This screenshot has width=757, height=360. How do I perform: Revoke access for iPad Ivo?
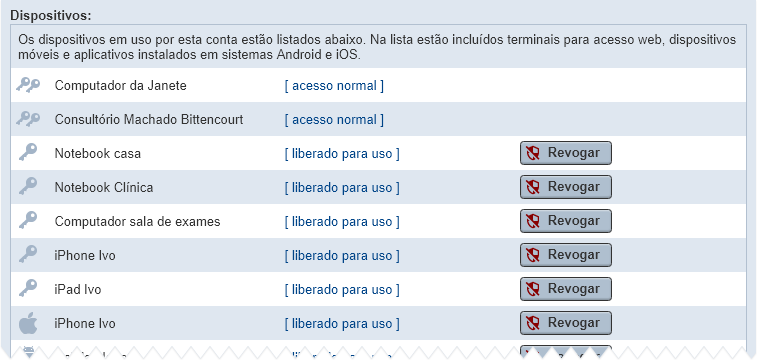566,289
